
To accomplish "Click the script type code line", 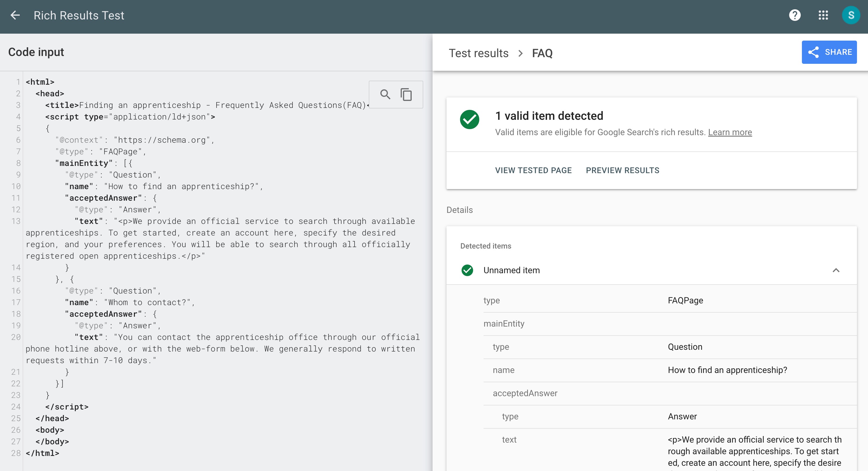I will (x=130, y=117).
